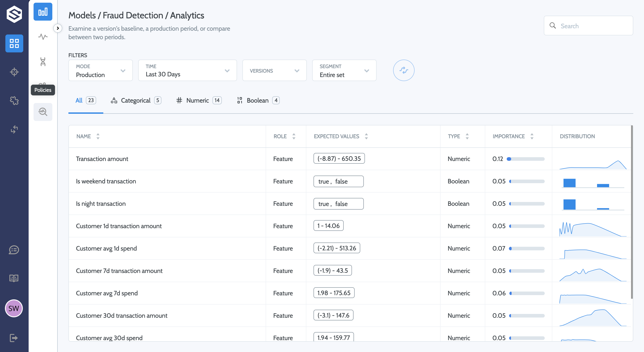
Task: Expand sidebar with the arrow button
Action: tap(58, 28)
